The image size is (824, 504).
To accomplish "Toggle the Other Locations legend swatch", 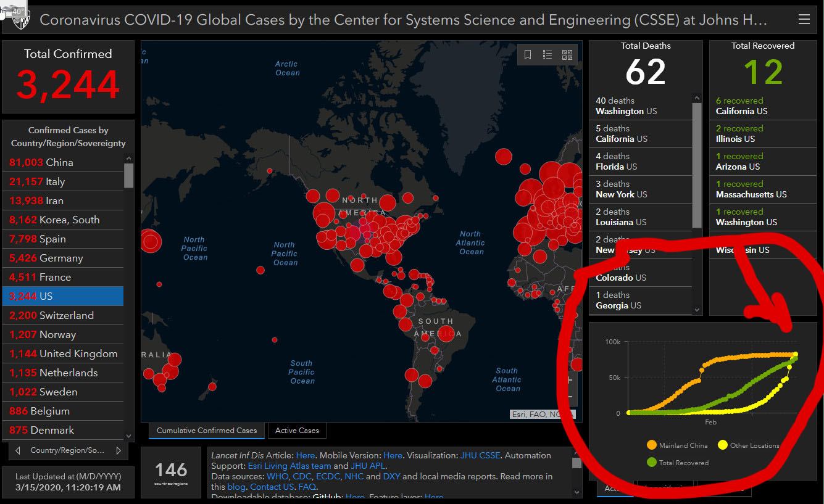I will 722,445.
